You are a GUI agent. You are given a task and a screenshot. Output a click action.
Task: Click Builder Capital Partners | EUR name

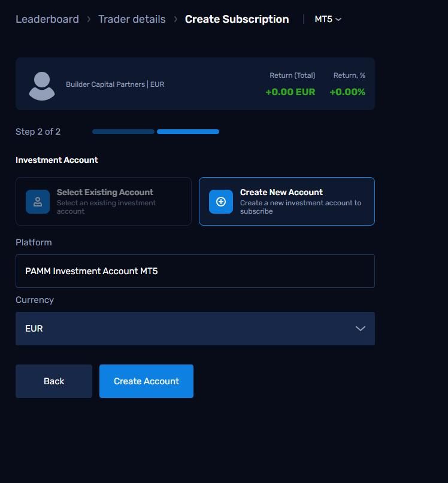coord(115,84)
